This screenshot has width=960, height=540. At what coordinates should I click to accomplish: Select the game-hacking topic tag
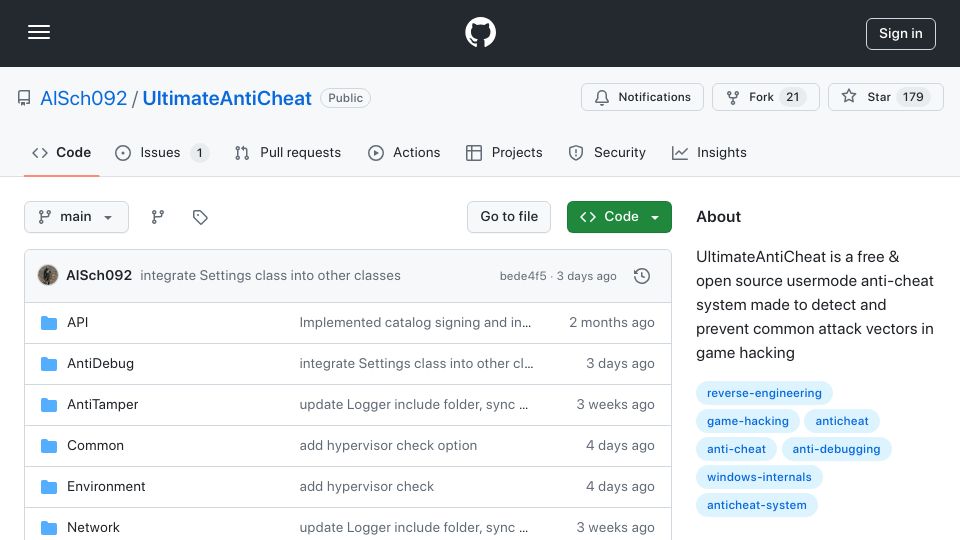[x=748, y=421]
